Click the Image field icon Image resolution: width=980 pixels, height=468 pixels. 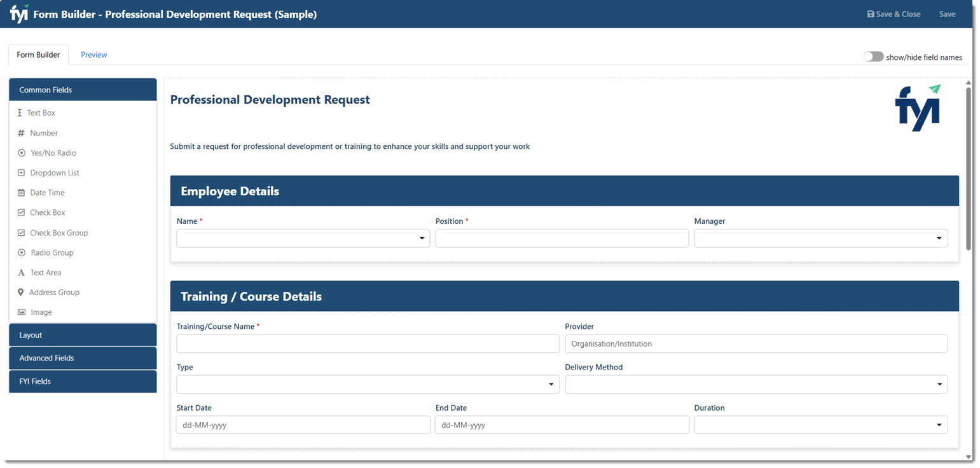click(x=22, y=312)
